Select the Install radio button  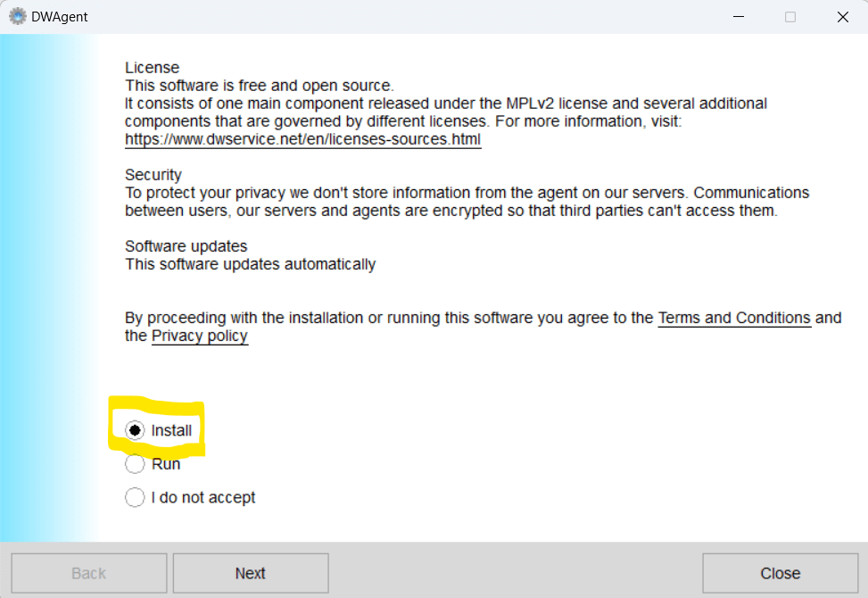pyautogui.click(x=135, y=430)
